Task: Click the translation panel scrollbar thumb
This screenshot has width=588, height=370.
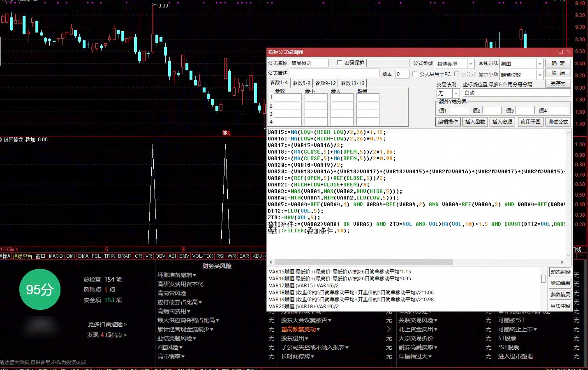Action: pyautogui.click(x=543, y=279)
